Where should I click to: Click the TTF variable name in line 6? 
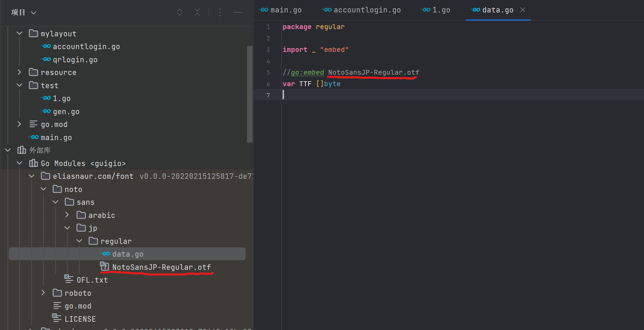pyautogui.click(x=305, y=84)
